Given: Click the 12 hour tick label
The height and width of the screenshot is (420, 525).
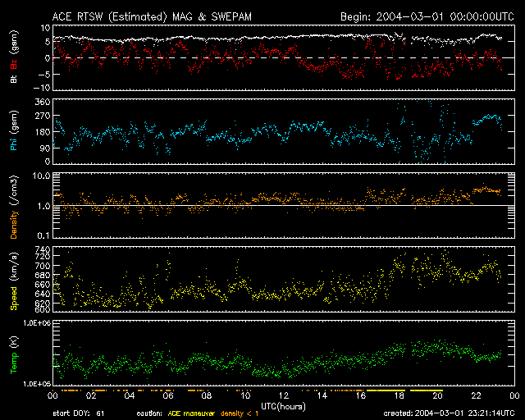Looking at the screenshot, I should point(283,396).
